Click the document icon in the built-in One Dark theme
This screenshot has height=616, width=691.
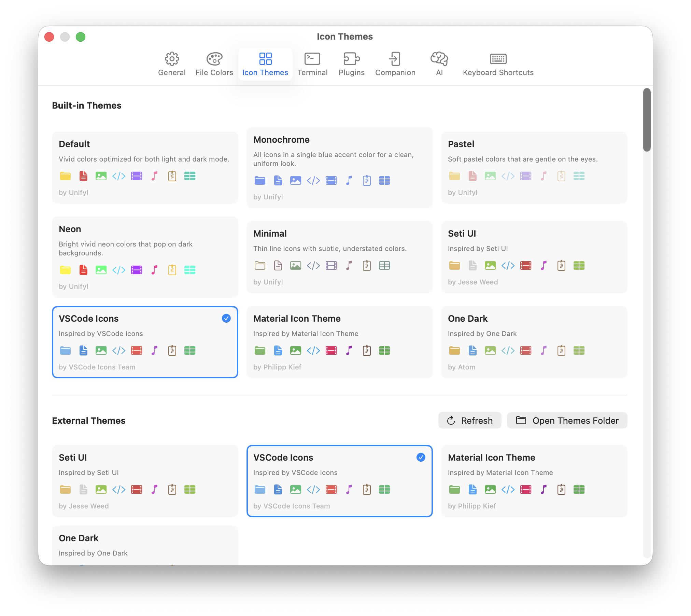click(x=473, y=351)
